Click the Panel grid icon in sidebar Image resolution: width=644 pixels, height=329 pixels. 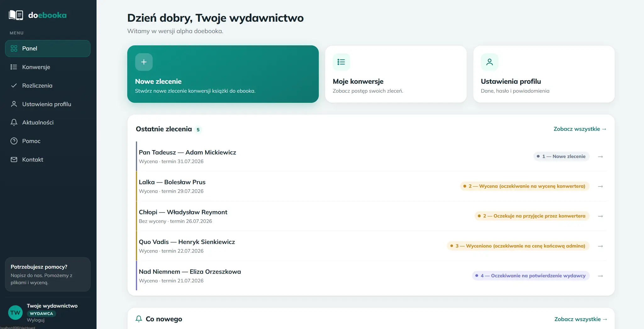pyautogui.click(x=14, y=48)
